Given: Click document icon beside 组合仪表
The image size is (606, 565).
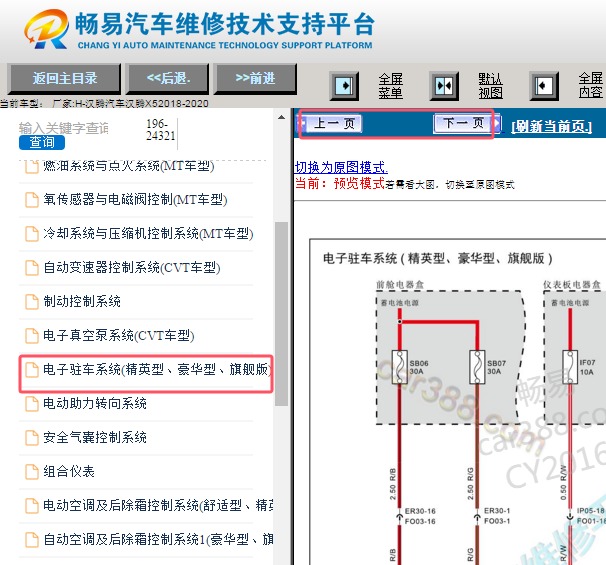Looking at the screenshot, I should (32, 472).
